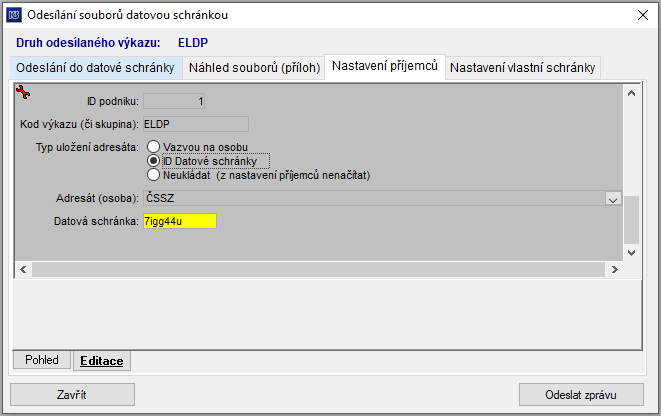
Task: Switch to Pohled view tab
Action: point(42,360)
